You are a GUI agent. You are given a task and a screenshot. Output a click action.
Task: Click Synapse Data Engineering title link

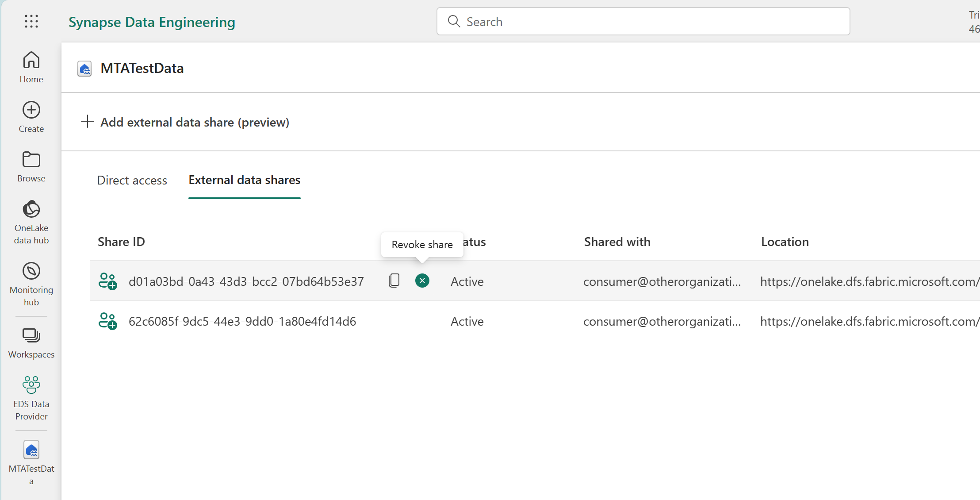(152, 22)
